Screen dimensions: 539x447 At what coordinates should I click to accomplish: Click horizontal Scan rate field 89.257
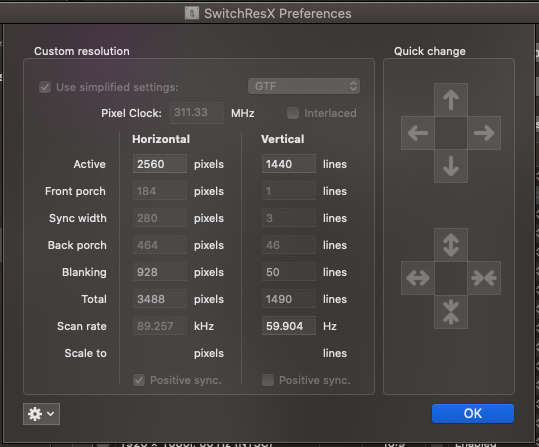click(x=160, y=326)
